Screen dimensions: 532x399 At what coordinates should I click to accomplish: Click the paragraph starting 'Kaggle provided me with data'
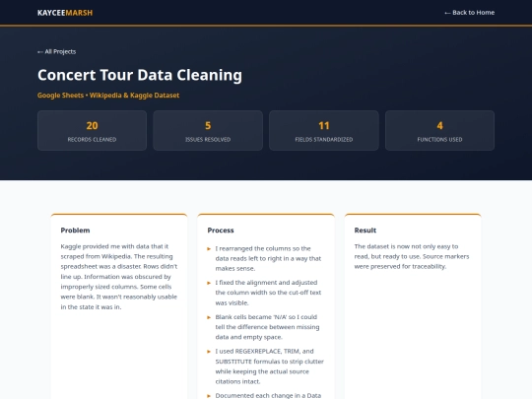119,277
